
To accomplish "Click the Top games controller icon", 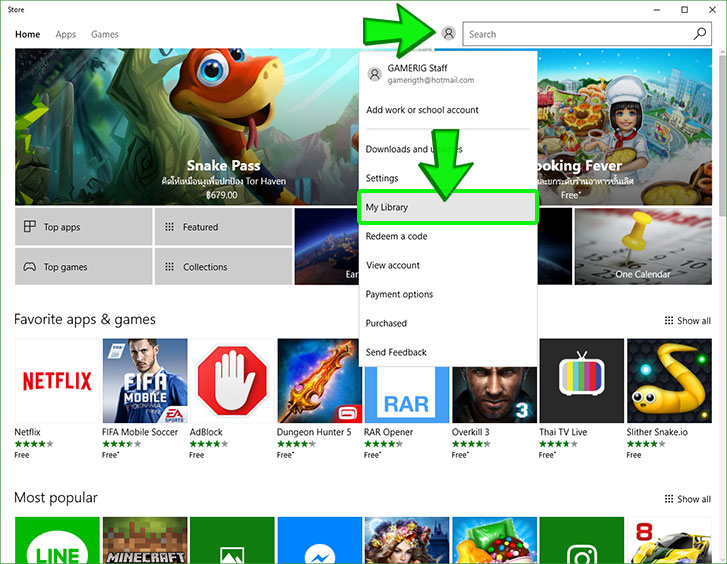I will (x=30, y=267).
